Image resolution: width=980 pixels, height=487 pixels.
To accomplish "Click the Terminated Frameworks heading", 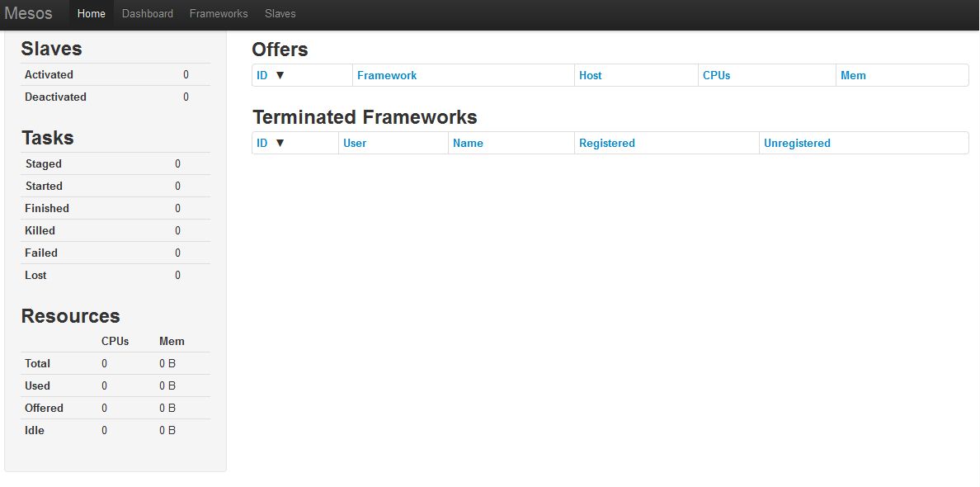I will click(x=365, y=117).
